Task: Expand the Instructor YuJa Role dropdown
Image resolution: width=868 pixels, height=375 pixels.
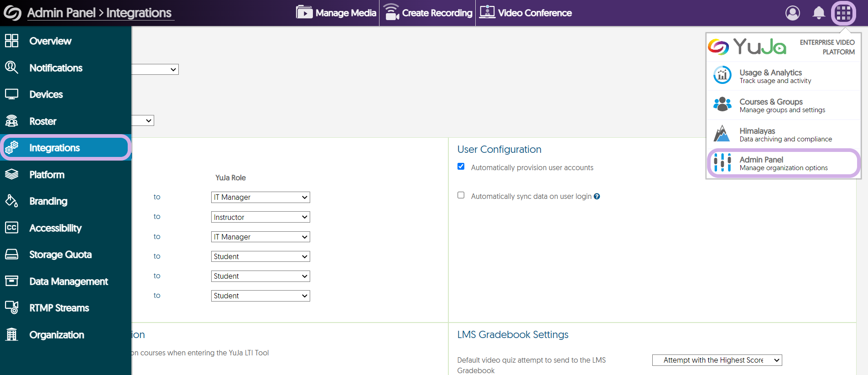Action: pos(260,217)
